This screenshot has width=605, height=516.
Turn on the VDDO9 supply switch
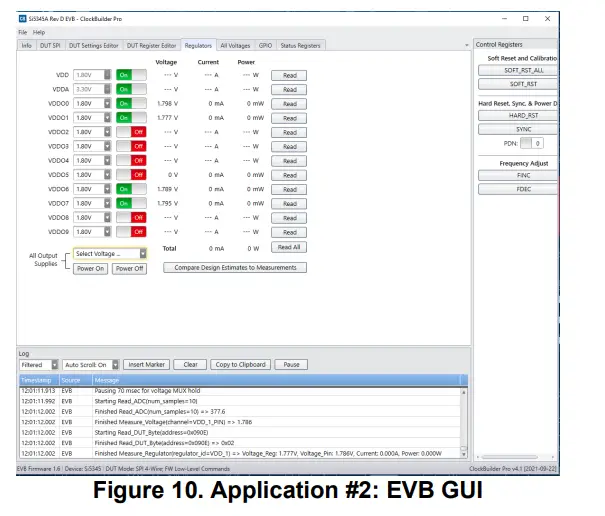tap(131, 232)
